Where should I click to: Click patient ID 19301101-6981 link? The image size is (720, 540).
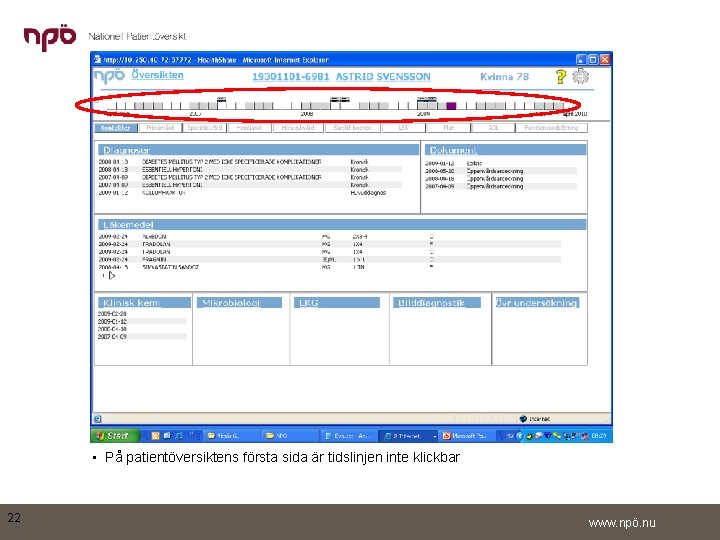click(291, 77)
